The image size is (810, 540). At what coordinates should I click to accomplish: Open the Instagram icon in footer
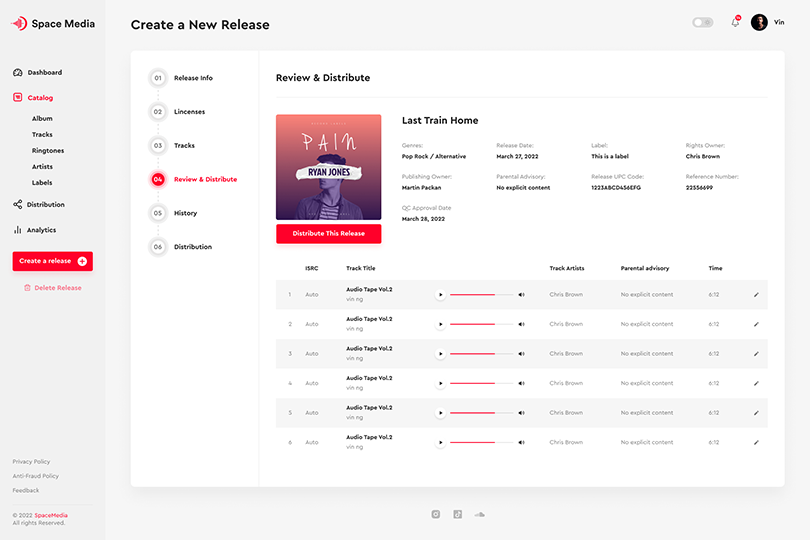click(x=435, y=514)
